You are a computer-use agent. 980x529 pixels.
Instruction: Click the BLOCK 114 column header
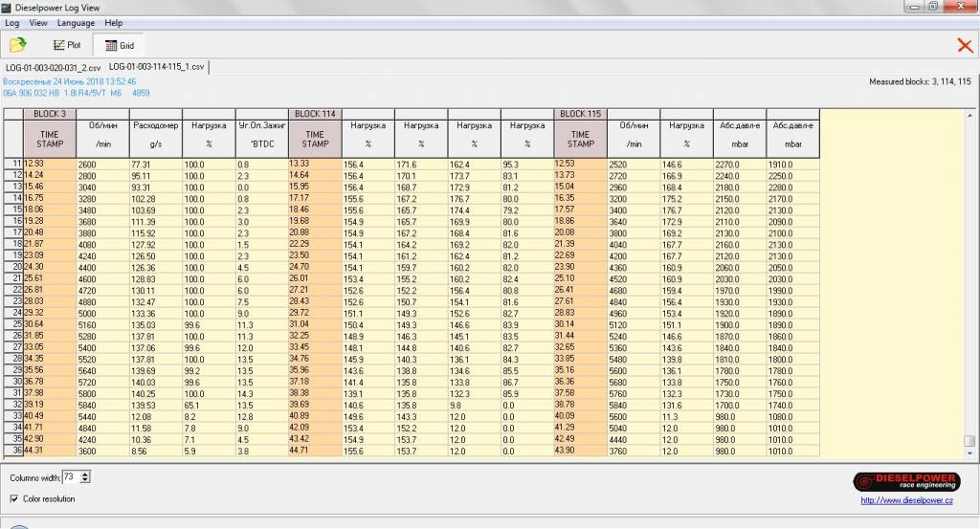click(315, 114)
